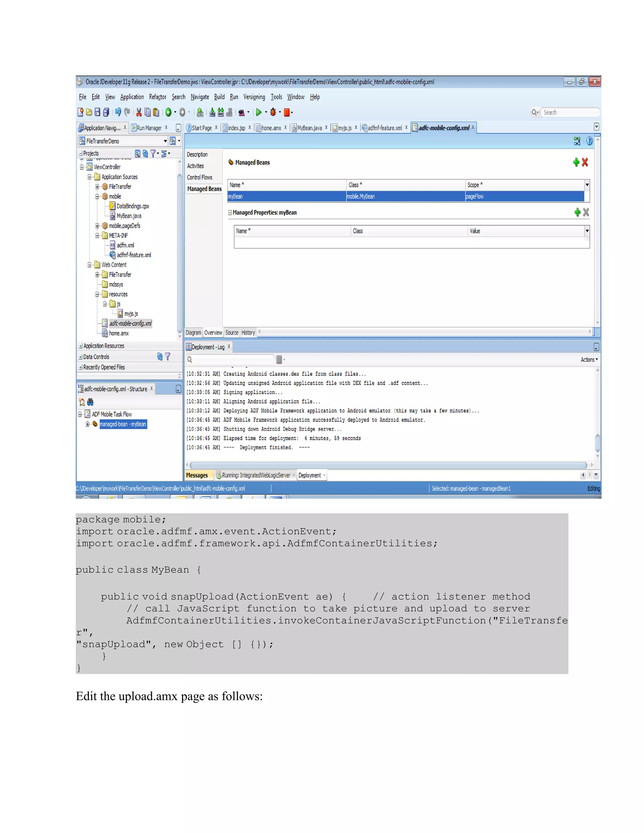Select the Description section
Image resolution: width=644 pixels, height=833 pixels.
197,154
